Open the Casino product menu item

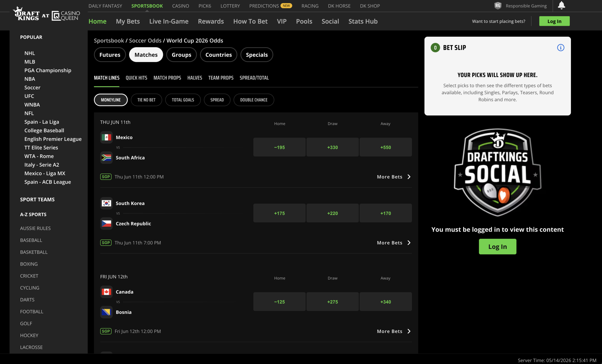click(x=181, y=6)
